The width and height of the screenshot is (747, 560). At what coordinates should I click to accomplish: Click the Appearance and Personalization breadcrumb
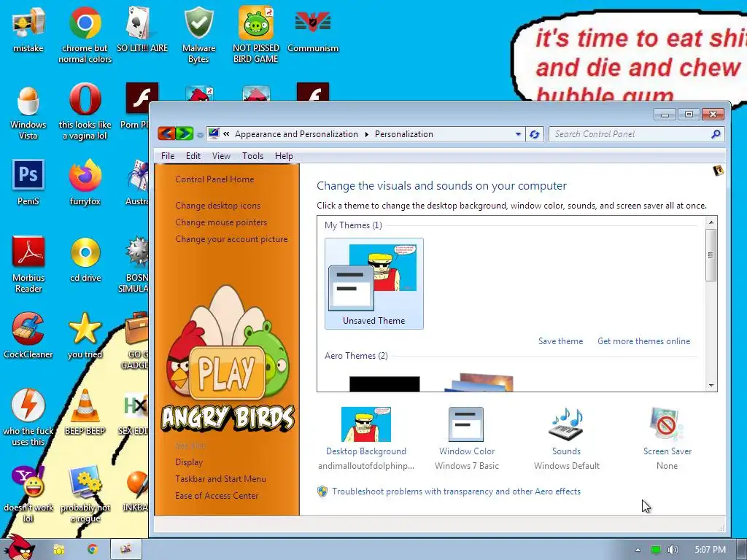tap(296, 134)
